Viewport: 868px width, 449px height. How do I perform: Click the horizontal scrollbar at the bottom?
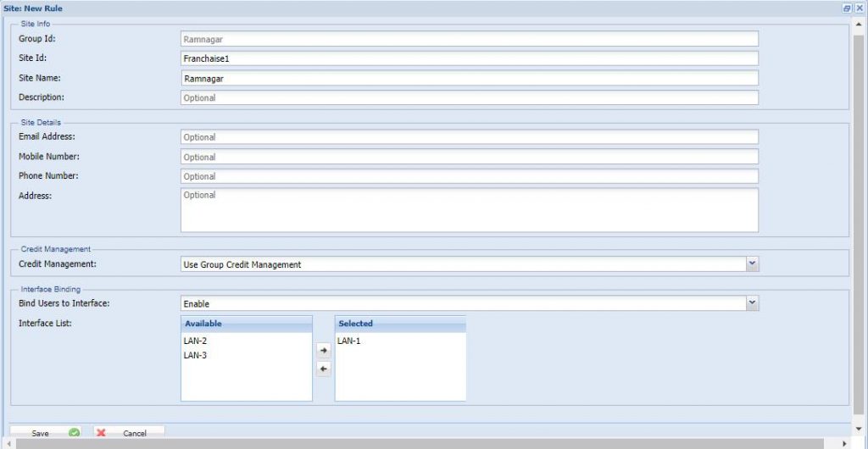coord(424,443)
